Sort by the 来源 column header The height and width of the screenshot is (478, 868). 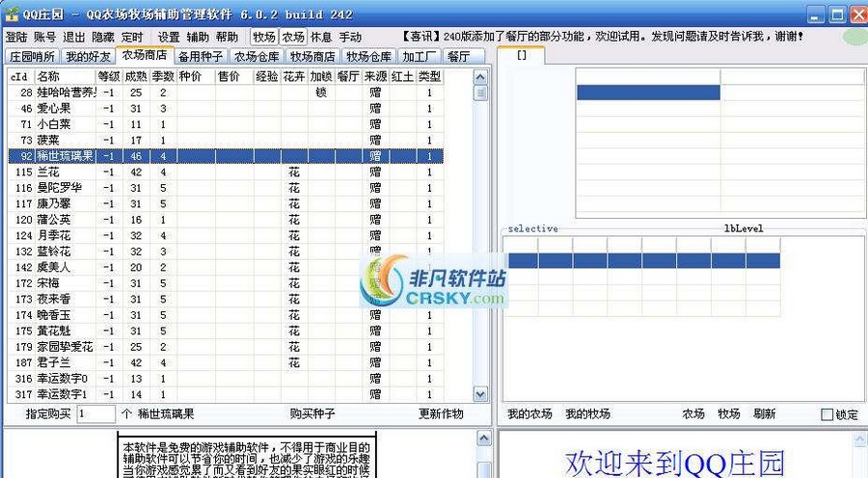pos(376,76)
